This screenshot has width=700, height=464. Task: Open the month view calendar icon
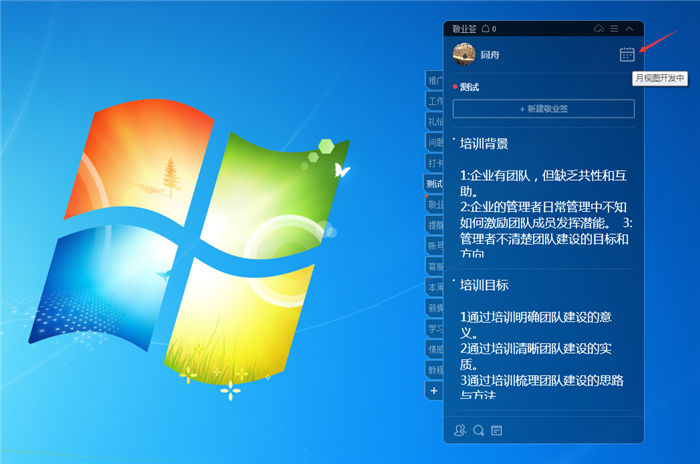pos(627,54)
